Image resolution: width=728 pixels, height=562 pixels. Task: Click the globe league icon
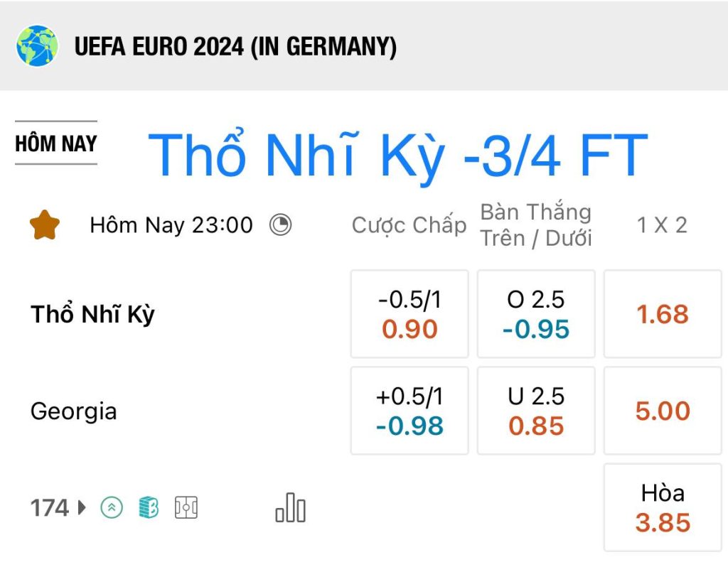pyautogui.click(x=37, y=46)
